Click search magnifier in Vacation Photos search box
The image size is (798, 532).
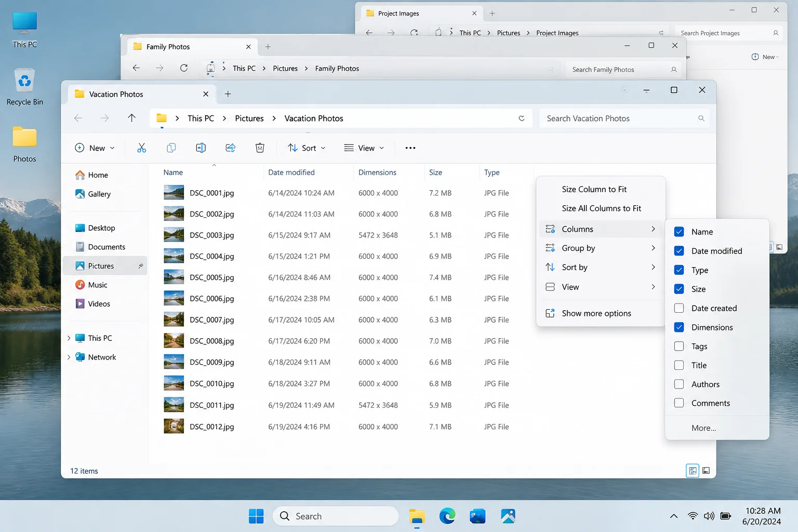coord(701,118)
